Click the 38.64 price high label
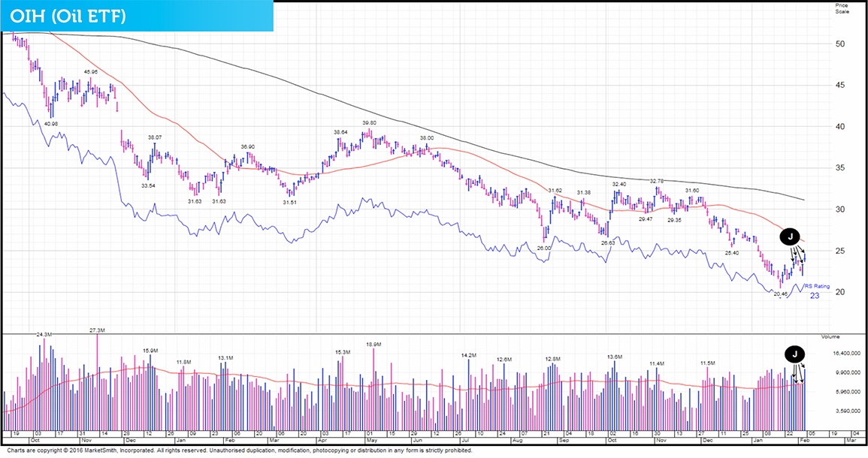Screen dimensions: 868x458 (x=340, y=132)
